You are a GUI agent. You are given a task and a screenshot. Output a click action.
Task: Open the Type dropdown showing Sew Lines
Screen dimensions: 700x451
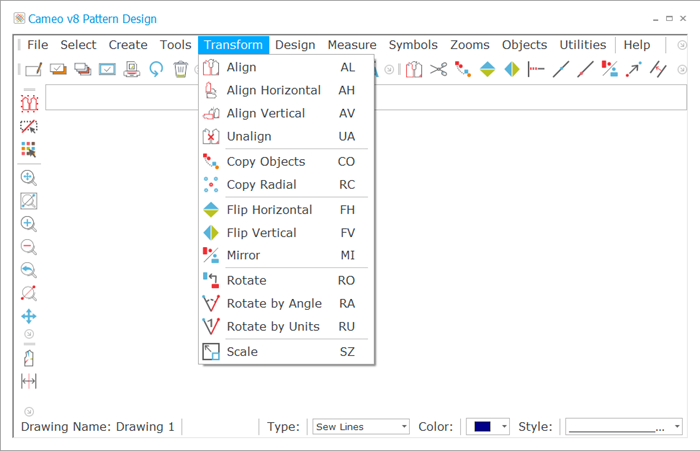click(x=361, y=427)
